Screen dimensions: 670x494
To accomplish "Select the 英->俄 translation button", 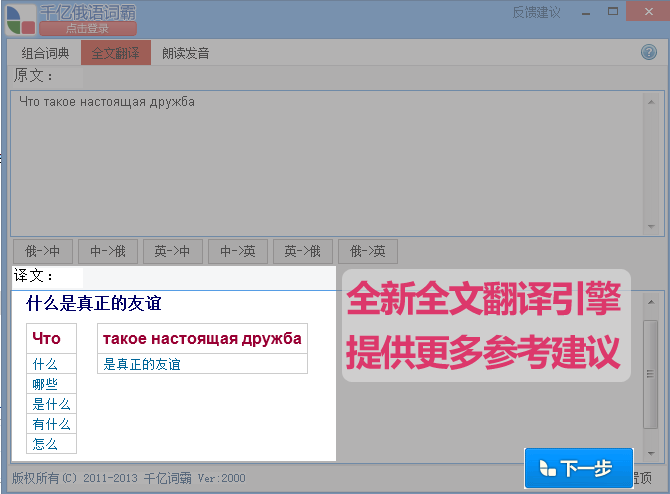I will point(303,251).
